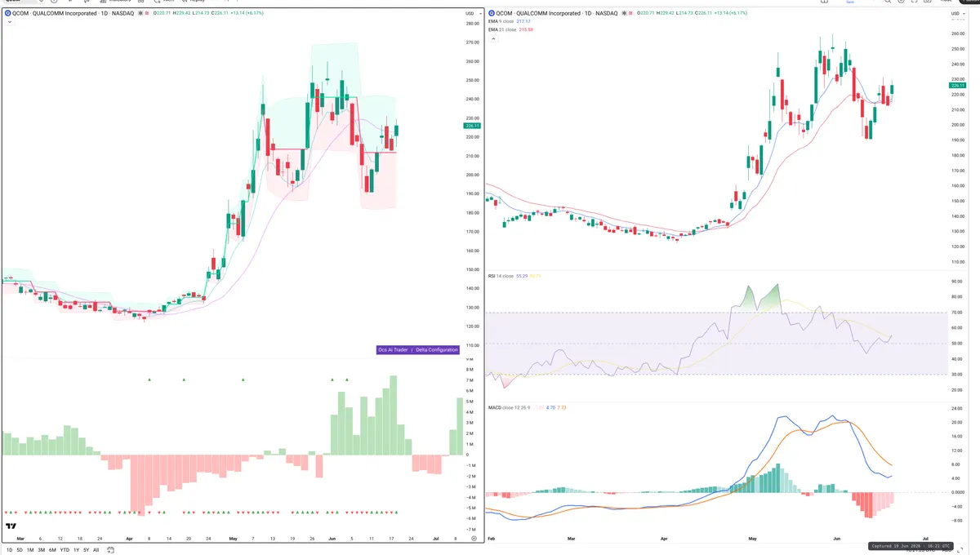Open the USD currency dropdown on the right chart
980x555 pixels.
point(959,14)
